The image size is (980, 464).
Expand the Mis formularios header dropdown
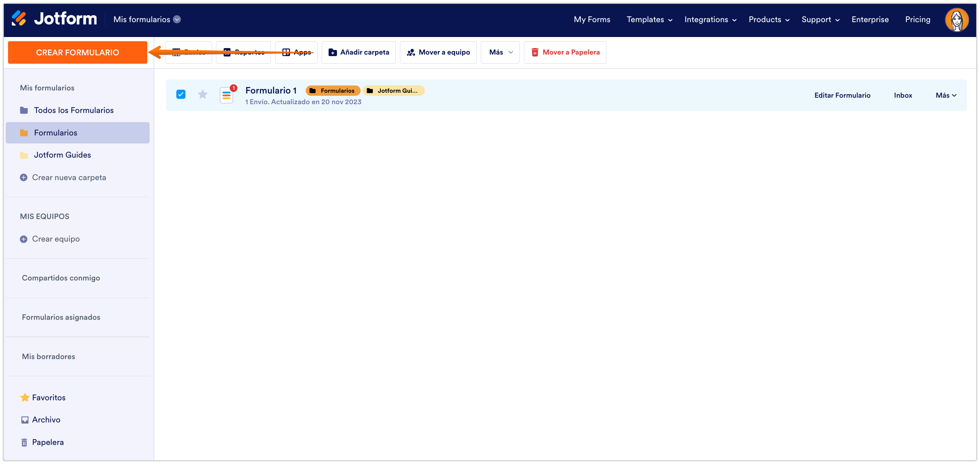point(177,19)
